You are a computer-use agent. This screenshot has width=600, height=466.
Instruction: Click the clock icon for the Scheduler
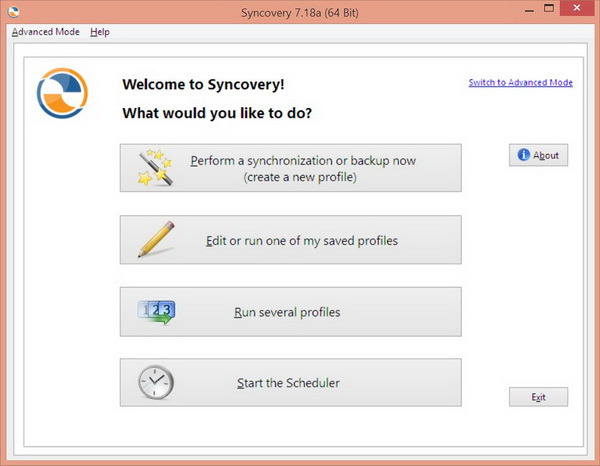[155, 383]
